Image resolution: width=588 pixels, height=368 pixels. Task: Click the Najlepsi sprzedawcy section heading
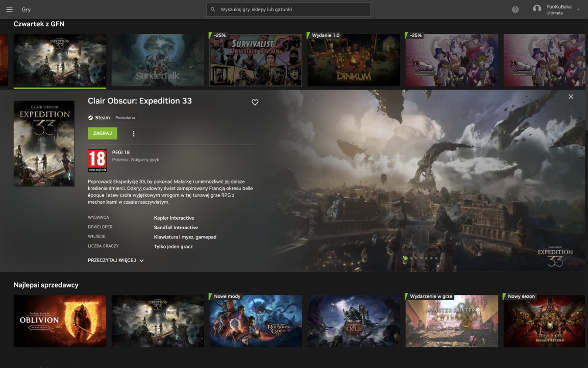click(46, 285)
